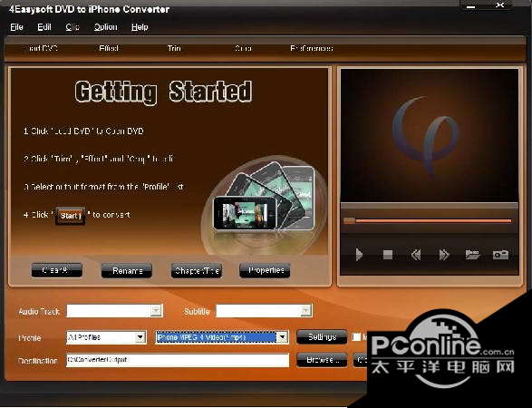Click the preview seek bar
Image resolution: width=532 pixels, height=408 pixels.
(x=428, y=220)
